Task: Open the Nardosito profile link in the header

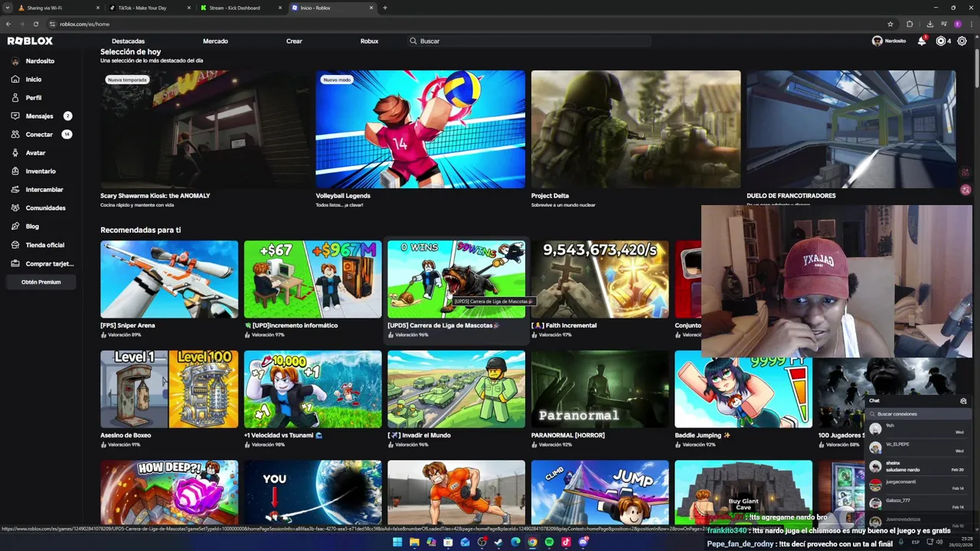Action: (889, 41)
